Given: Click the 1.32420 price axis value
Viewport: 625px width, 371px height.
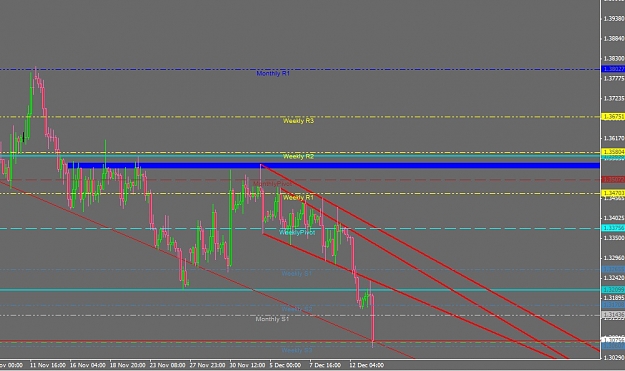Looking at the screenshot, I should [x=614, y=278].
